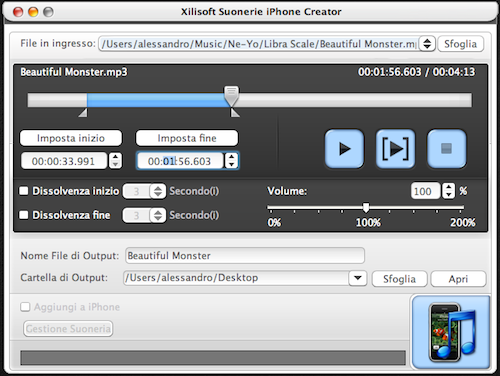The width and height of the screenshot is (500, 376).
Task: Click the 200% volume scale label
Action: click(463, 222)
